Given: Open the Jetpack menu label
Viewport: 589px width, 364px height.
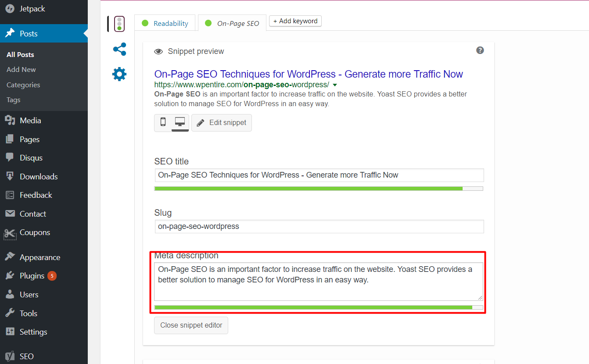Looking at the screenshot, I should coord(32,9).
